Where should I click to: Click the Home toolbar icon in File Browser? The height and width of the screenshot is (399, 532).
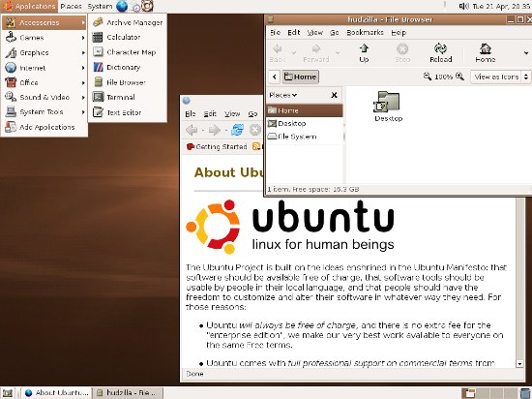pos(486,53)
